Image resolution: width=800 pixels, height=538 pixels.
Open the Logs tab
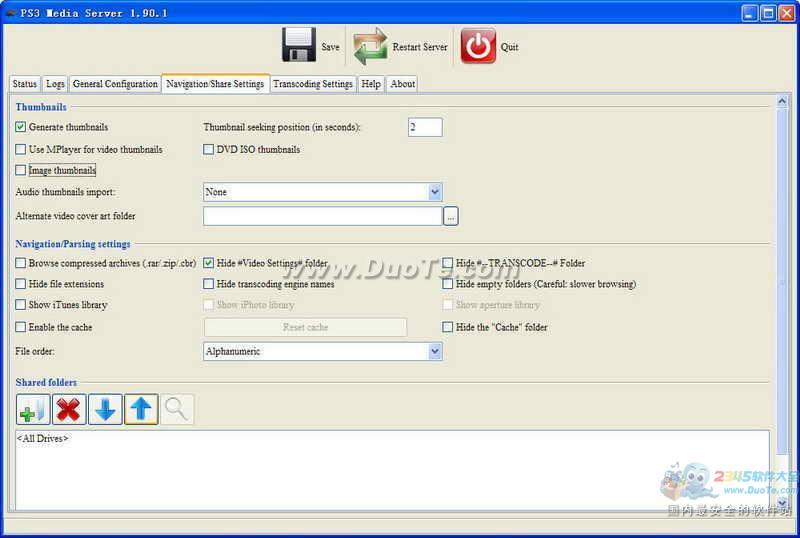tap(55, 84)
